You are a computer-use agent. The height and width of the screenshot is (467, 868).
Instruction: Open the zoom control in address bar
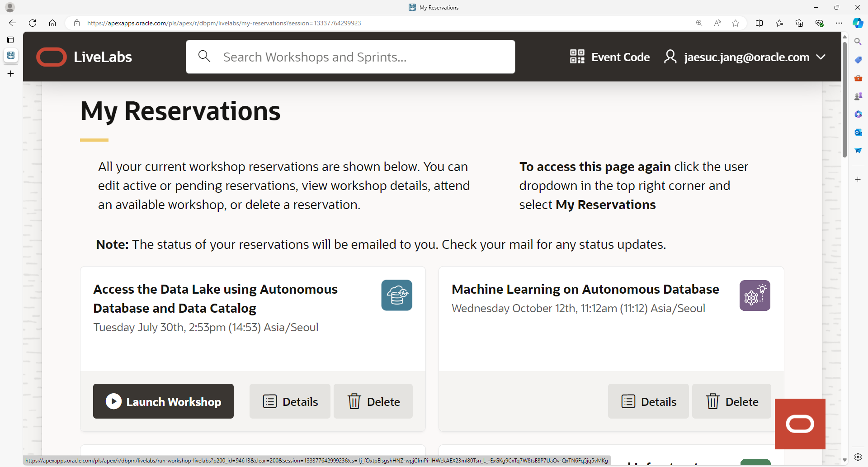point(699,23)
